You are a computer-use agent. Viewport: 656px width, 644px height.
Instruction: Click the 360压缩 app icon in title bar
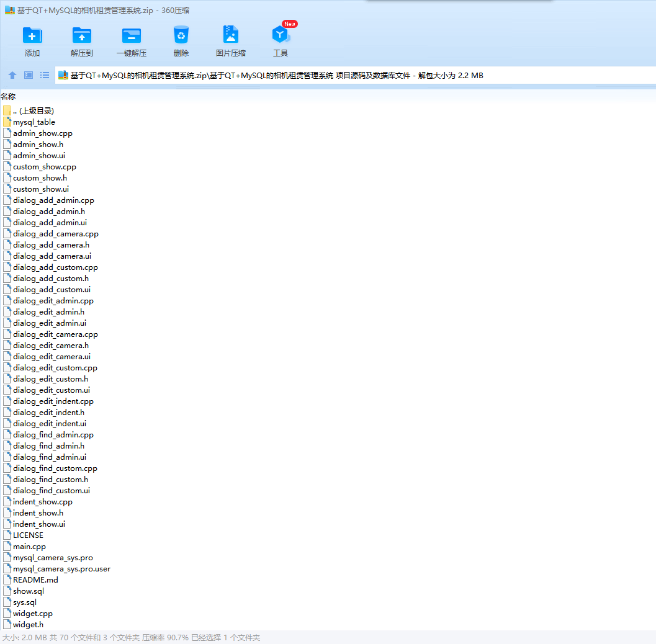click(10, 11)
